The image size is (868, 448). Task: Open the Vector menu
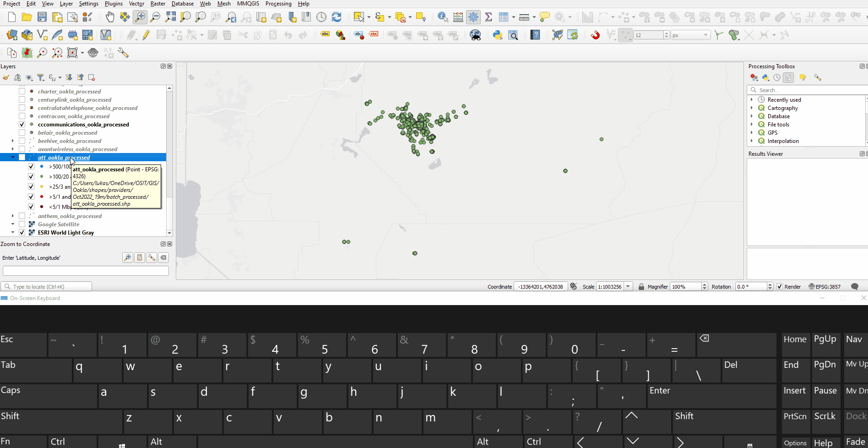point(136,4)
